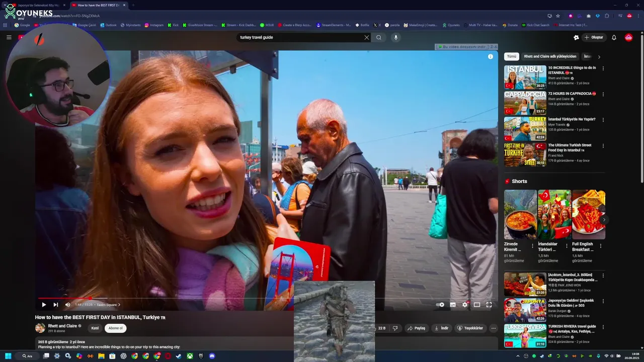The width and height of the screenshot is (644, 362).
Task: Open options for 'TURKISH RIVIERA travel guide'
Action: (603, 327)
